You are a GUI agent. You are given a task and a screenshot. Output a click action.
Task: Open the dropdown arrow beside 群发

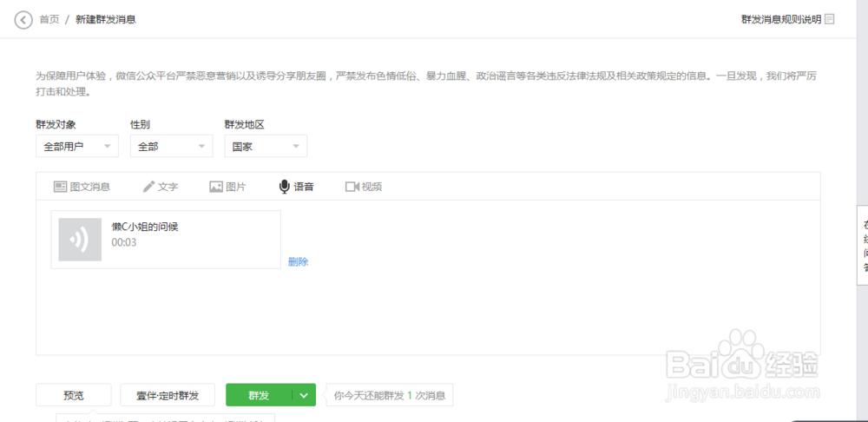pos(304,395)
